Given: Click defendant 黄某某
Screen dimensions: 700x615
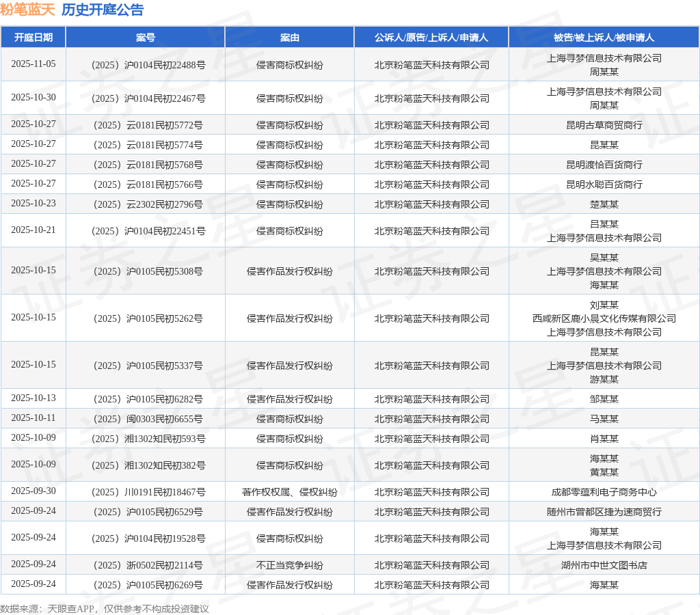Looking at the screenshot, I should click(x=604, y=472).
